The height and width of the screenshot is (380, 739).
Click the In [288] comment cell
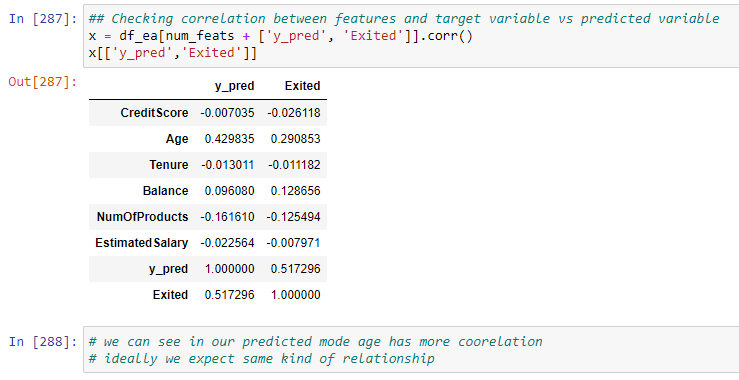click(411, 350)
